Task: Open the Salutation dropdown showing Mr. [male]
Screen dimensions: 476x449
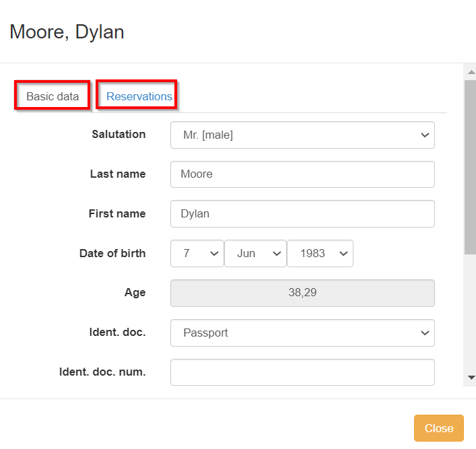Action: click(x=302, y=135)
